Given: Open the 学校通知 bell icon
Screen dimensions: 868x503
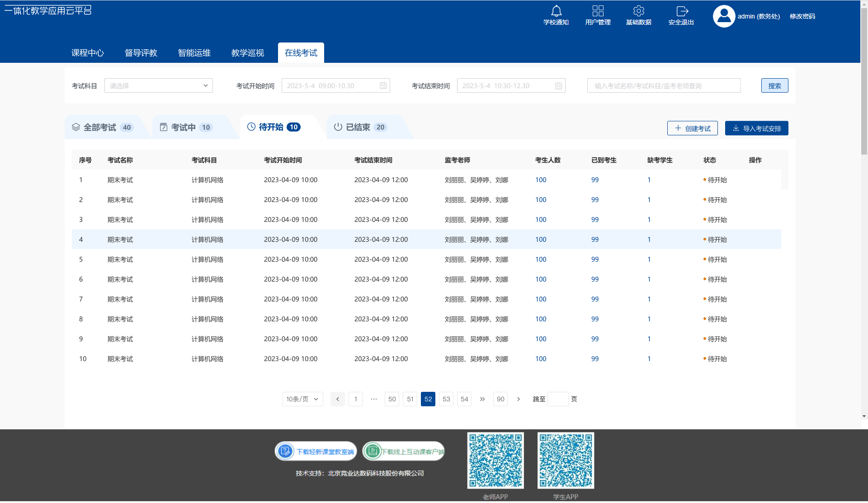Looking at the screenshot, I should click(556, 11).
